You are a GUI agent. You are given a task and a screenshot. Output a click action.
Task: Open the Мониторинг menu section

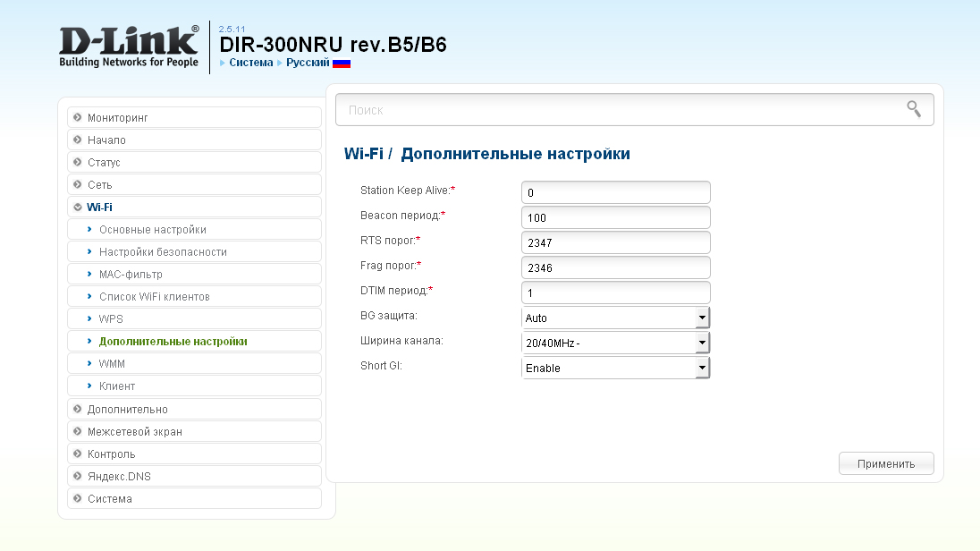coord(194,117)
